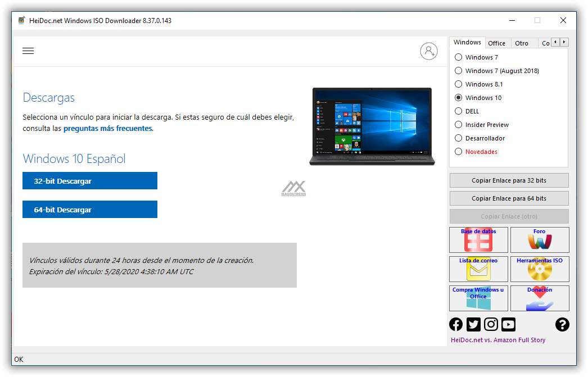
Task: Click Copiar Enlace para 64 bits
Action: pos(509,199)
